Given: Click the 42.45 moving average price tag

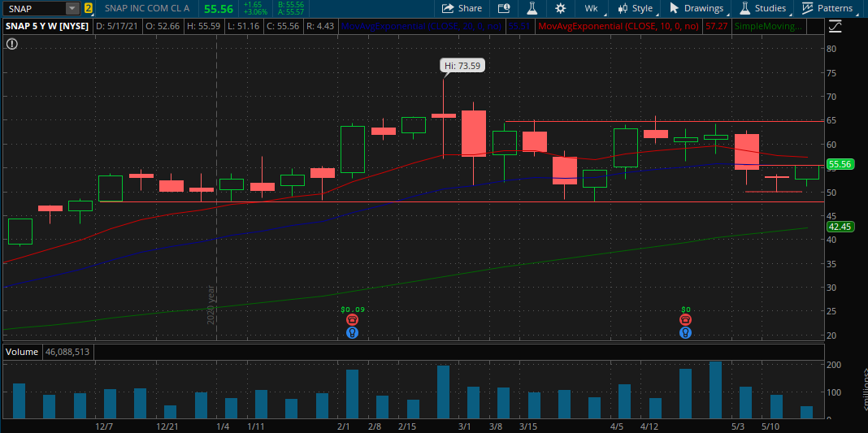Looking at the screenshot, I should (x=840, y=227).
